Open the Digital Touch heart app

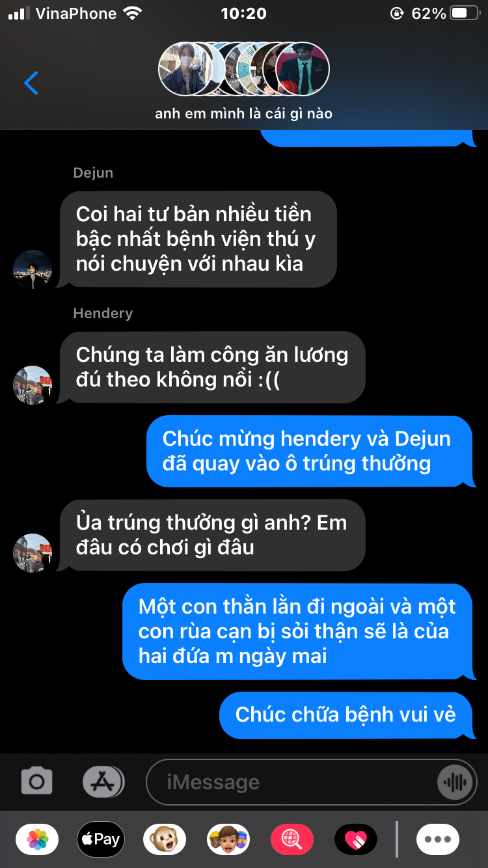coord(356,839)
